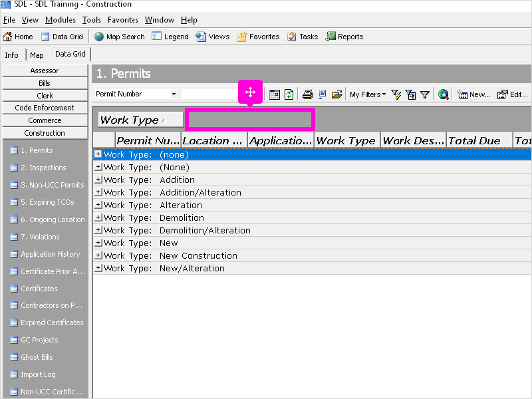Expand the Work Type Alteration group
The image size is (532, 399).
click(98, 205)
